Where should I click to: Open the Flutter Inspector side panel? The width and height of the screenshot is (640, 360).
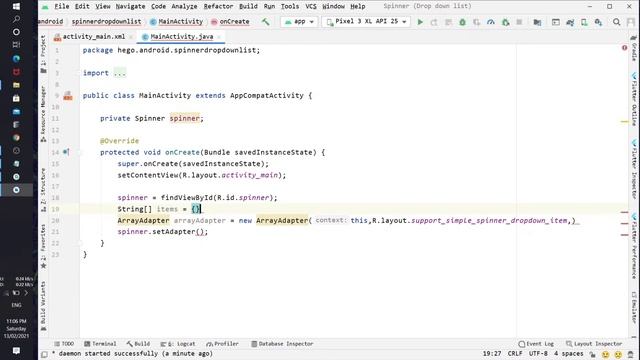(634, 169)
